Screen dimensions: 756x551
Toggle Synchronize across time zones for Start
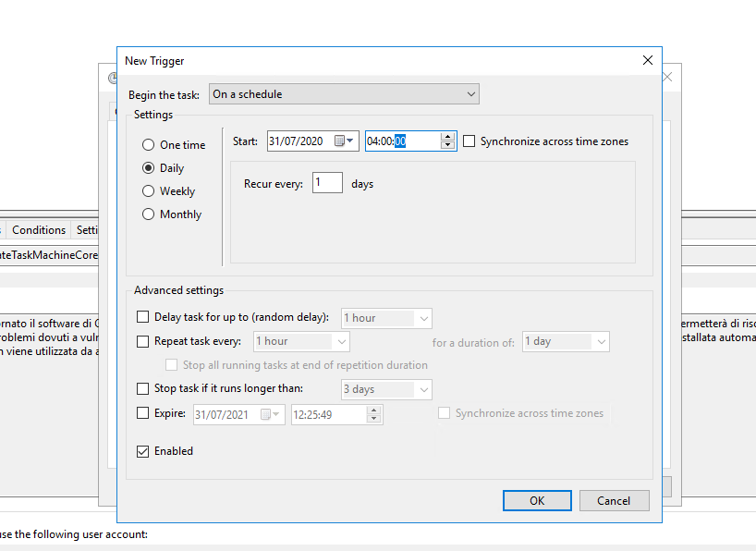point(469,141)
